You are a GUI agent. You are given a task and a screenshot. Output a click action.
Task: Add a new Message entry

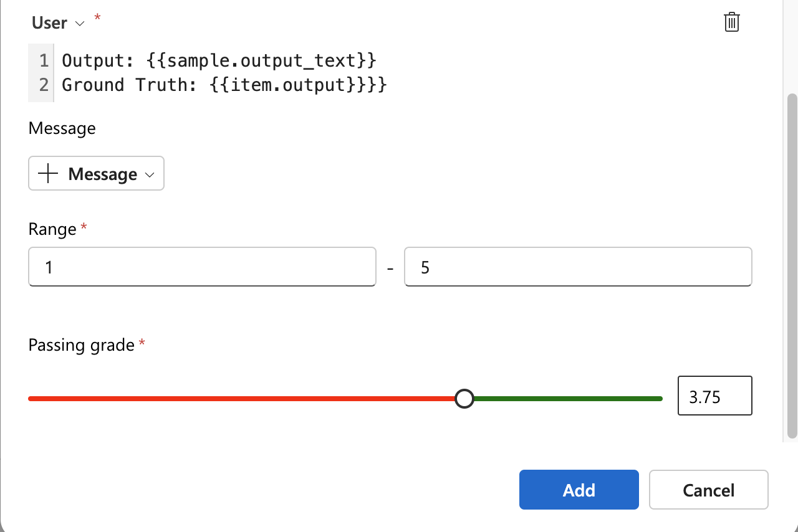[96, 173]
